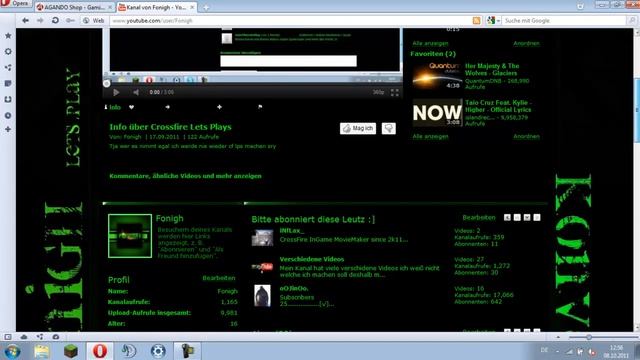Open the History clock panel
640x360 pixels.
(8, 116)
